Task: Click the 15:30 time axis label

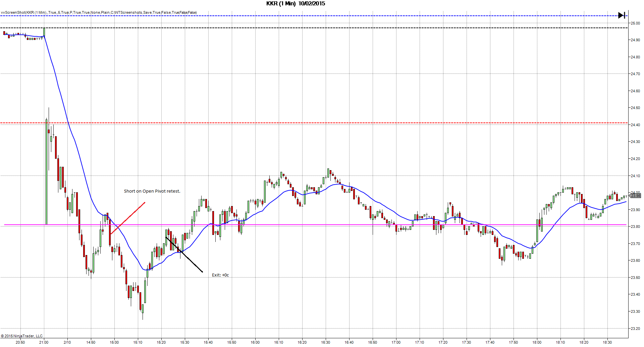Action: (x=184, y=342)
